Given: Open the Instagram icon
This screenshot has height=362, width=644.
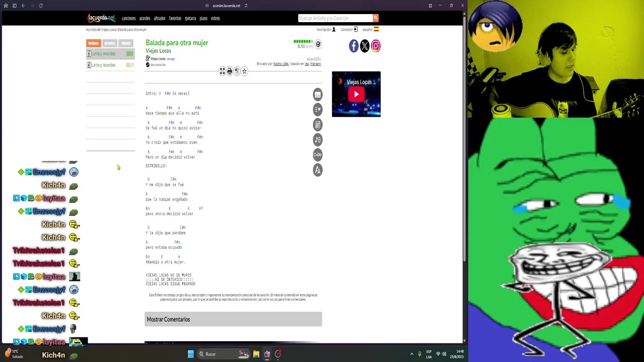Looking at the screenshot, I should coord(376,46).
